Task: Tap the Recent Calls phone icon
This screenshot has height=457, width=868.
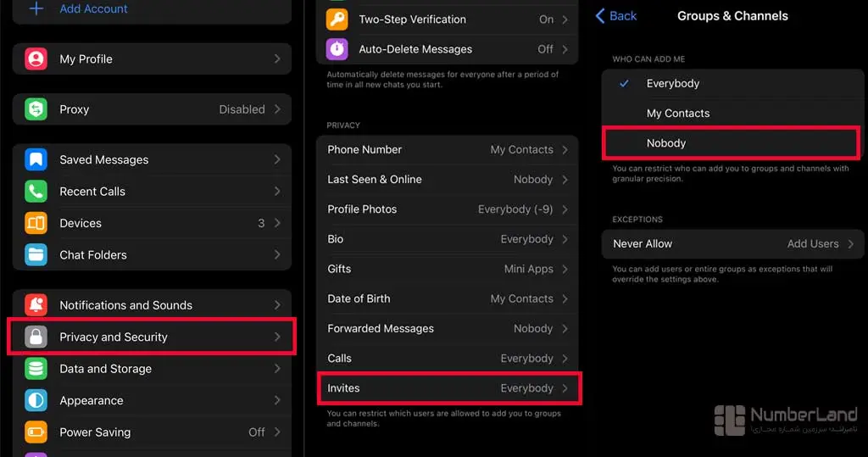Action: pyautogui.click(x=36, y=191)
